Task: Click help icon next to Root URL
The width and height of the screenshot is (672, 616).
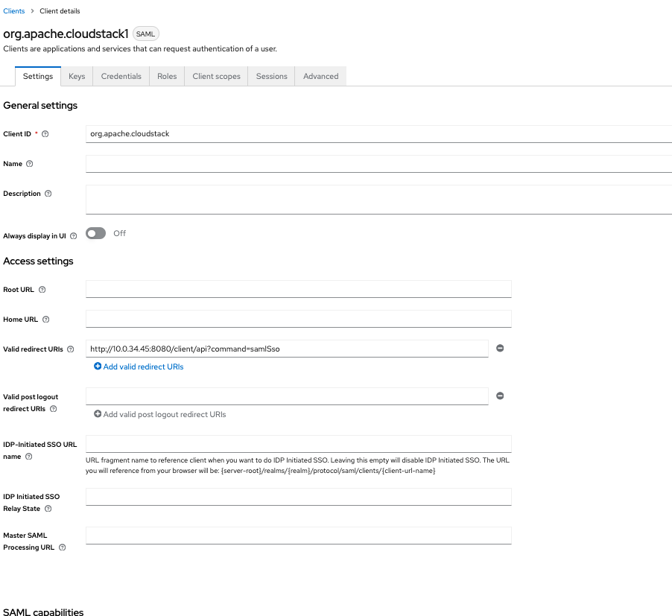Action: pyautogui.click(x=42, y=290)
